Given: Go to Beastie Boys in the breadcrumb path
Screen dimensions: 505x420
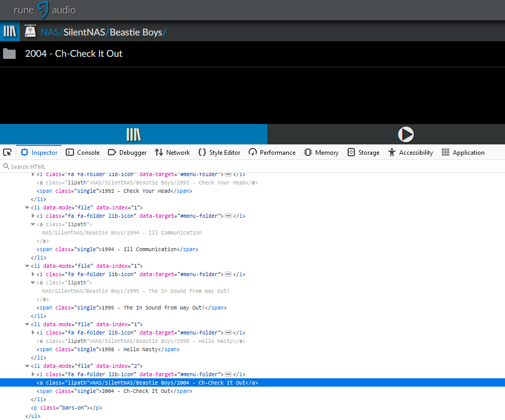Looking at the screenshot, I should pyautogui.click(x=136, y=32).
